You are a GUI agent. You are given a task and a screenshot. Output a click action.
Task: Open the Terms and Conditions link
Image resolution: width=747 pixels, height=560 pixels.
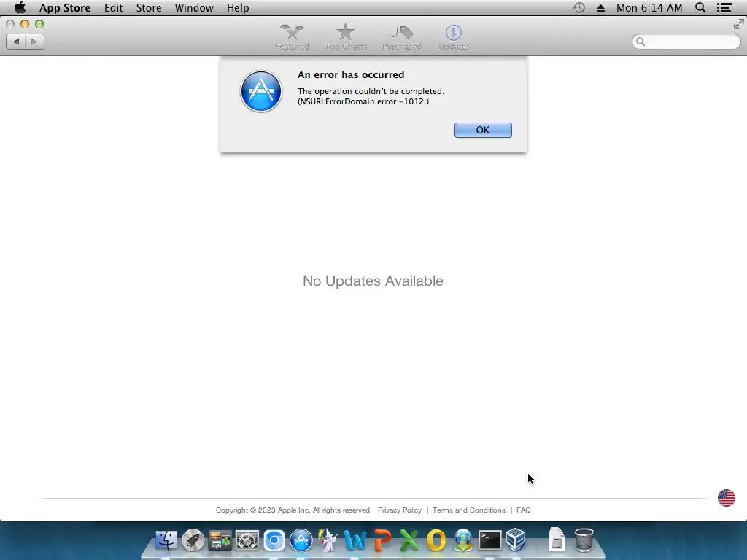point(469,510)
